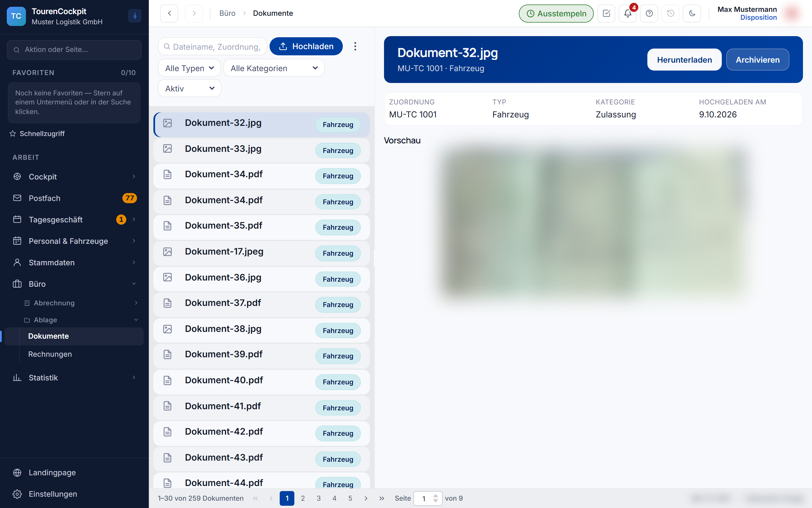Toggle dark mode with the moon icon
The width and height of the screenshot is (812, 508).
coord(692,14)
